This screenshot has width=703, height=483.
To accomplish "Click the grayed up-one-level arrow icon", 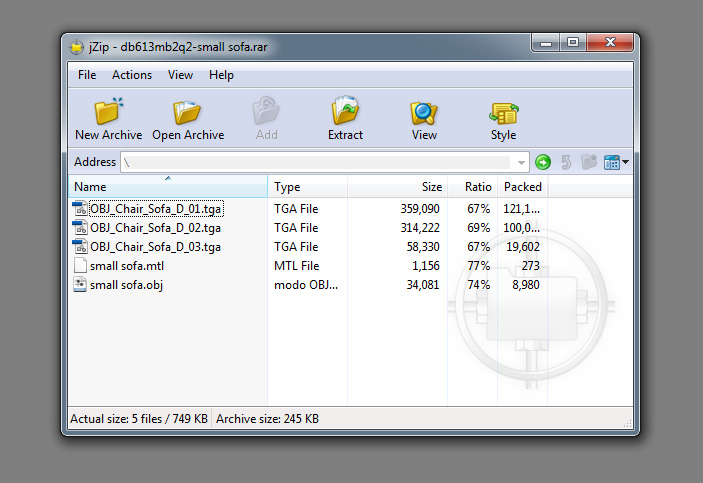I will point(566,162).
